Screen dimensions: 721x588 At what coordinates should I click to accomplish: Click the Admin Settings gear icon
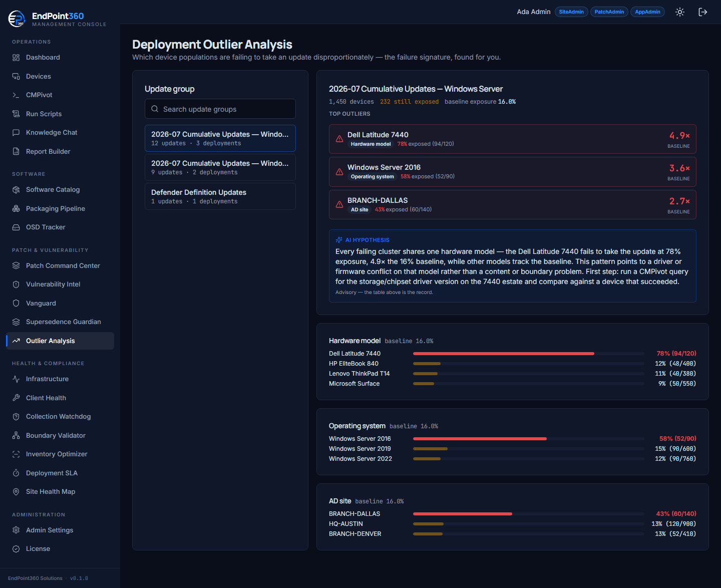[x=16, y=530]
